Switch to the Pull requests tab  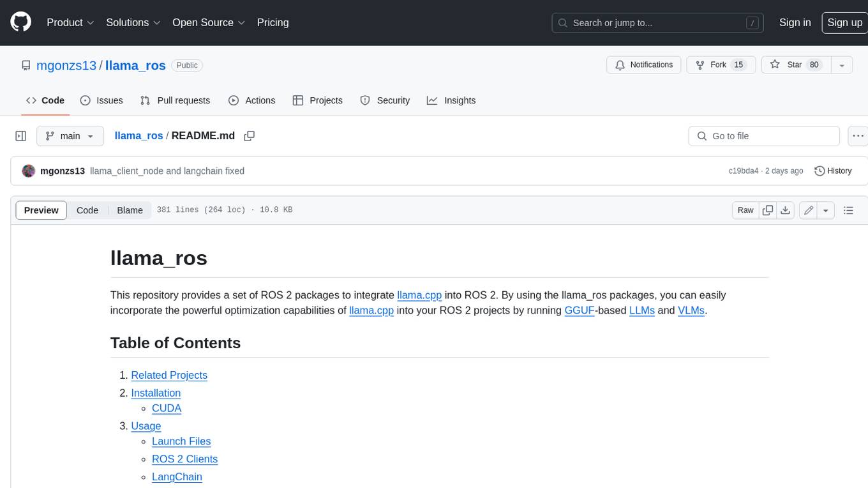pyautogui.click(x=175, y=100)
